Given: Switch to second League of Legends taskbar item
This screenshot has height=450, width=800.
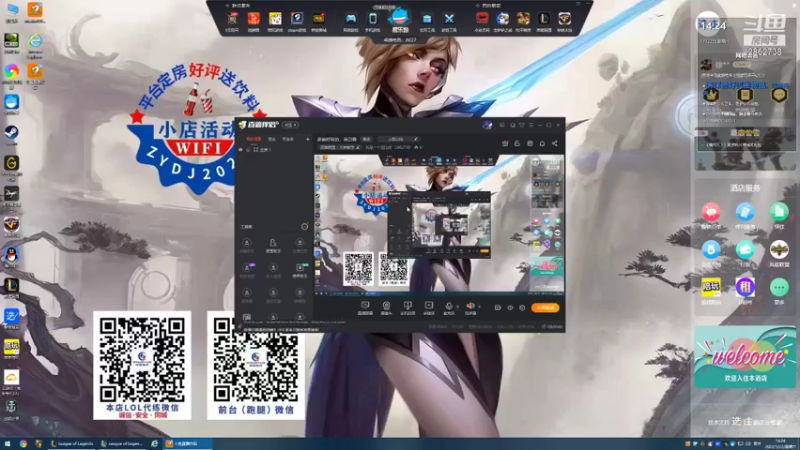Looking at the screenshot, I should click(122, 444).
